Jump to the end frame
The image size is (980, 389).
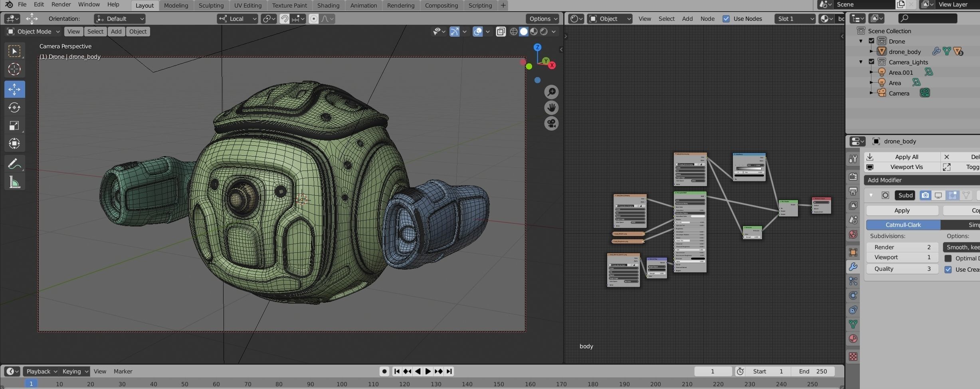(x=449, y=371)
